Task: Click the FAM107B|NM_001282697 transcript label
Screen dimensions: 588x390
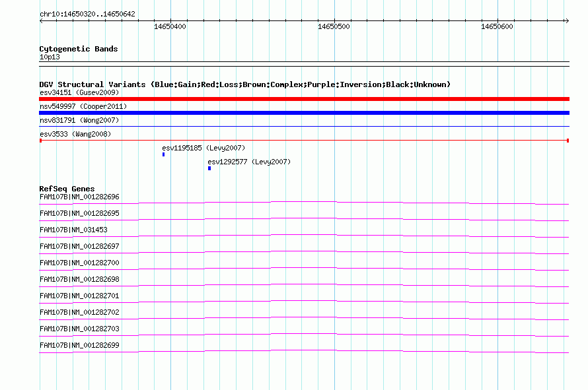Action: pos(79,247)
